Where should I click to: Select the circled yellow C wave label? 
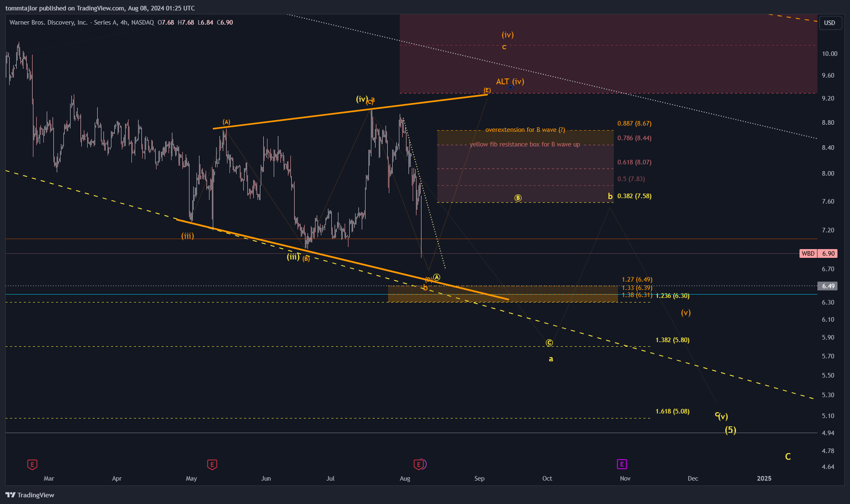pos(549,343)
